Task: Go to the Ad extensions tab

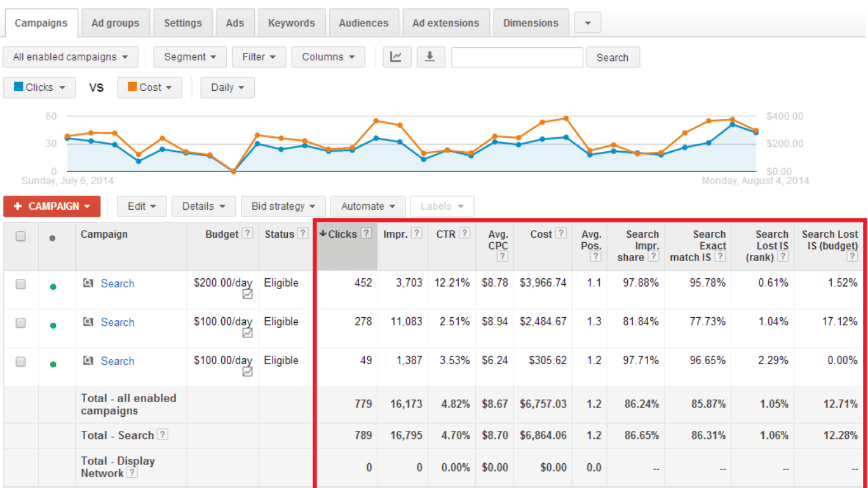Action: coord(446,23)
